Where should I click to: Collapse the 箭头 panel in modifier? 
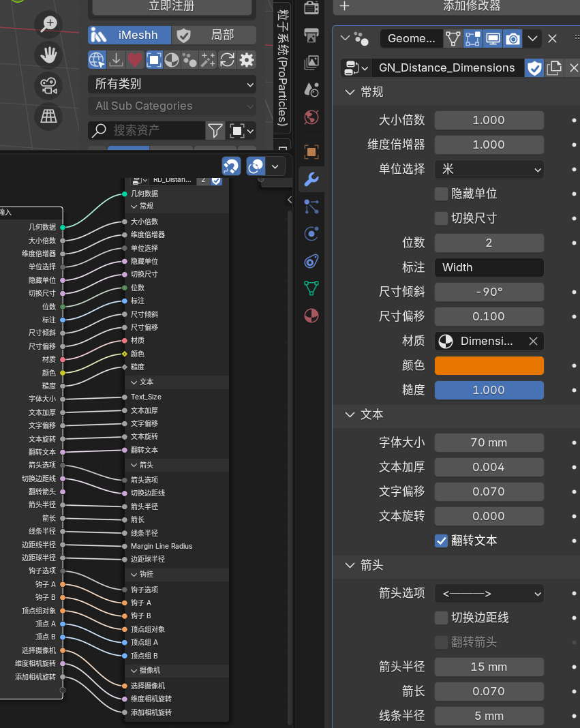350,565
